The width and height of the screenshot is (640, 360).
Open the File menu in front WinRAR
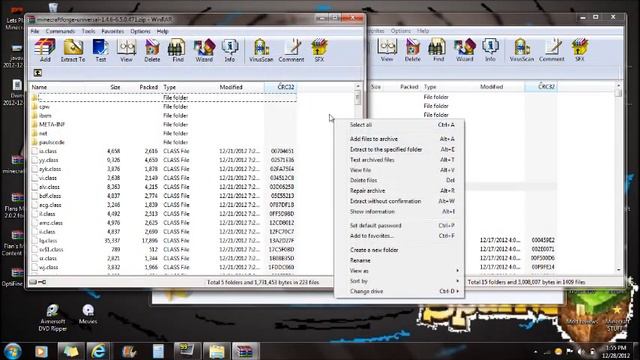(x=35, y=31)
